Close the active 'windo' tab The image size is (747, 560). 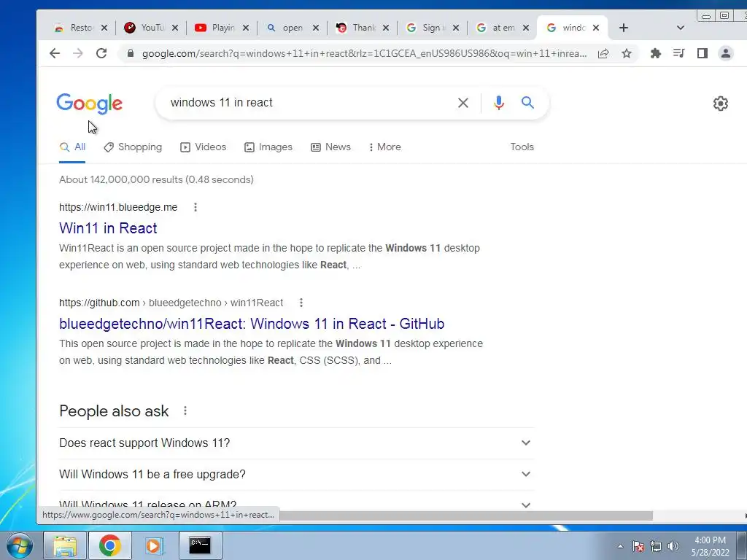coord(596,28)
